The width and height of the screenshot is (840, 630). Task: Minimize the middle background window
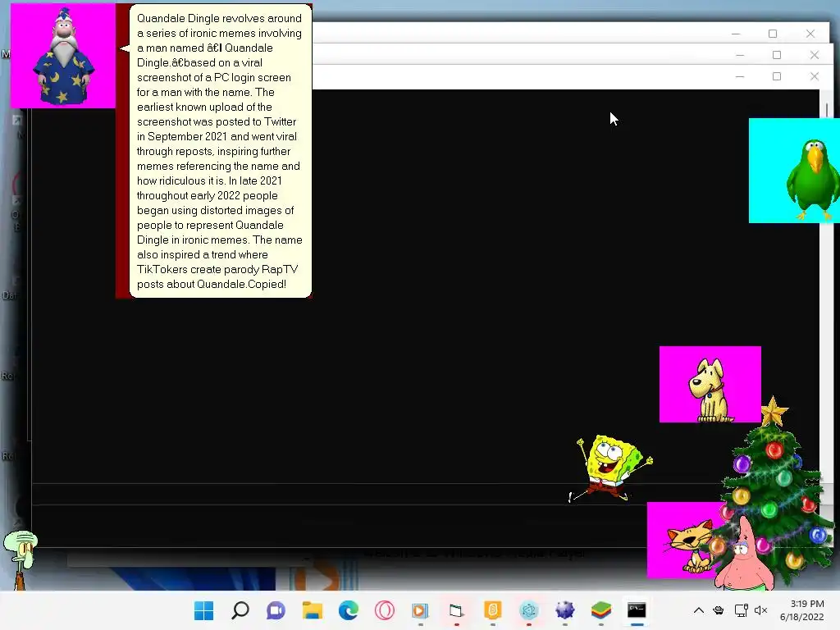(x=740, y=55)
